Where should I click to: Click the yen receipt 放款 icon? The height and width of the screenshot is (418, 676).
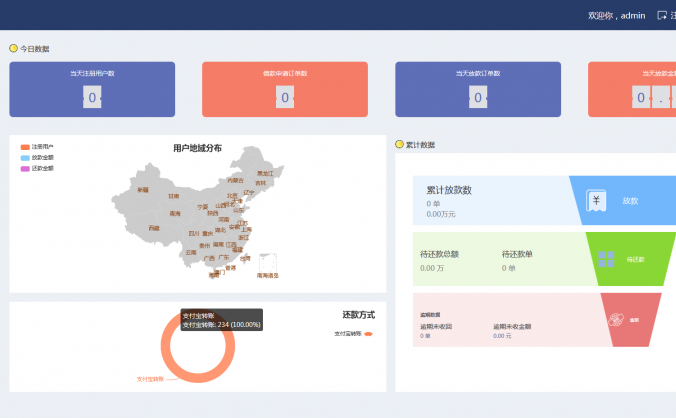click(x=596, y=200)
